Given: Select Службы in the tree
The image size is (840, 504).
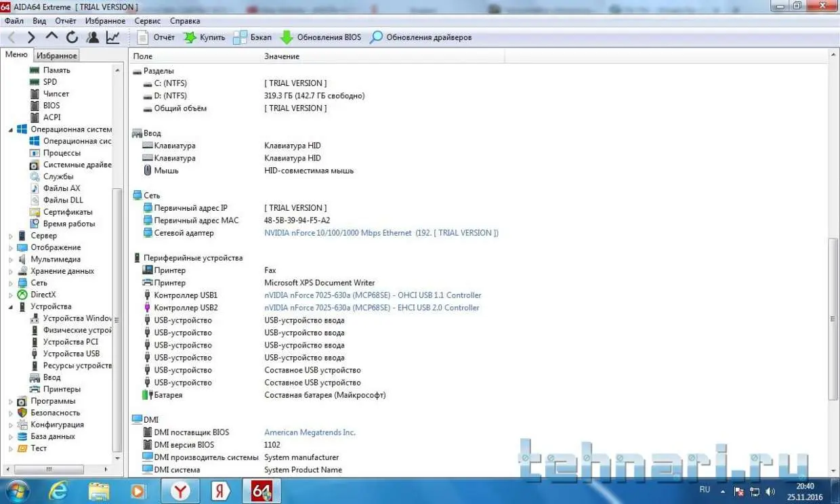Looking at the screenshot, I should click(x=58, y=177).
